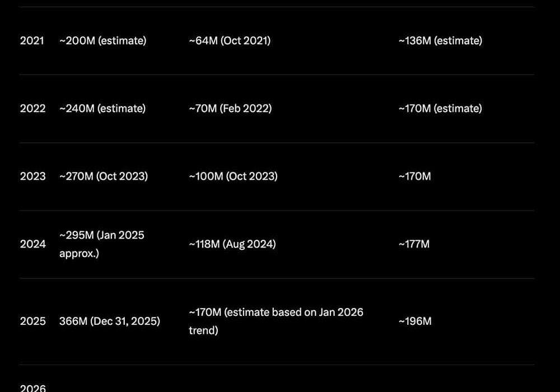The image size is (560, 392).
Task: Select the ~240M (estimate) cell
Action: (x=102, y=109)
